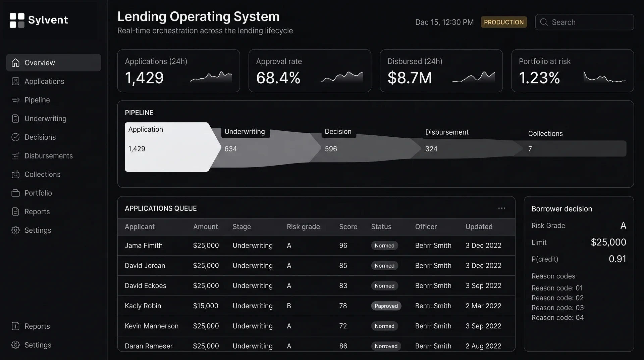
Task: Open Disbursements sidebar icon
Action: (x=15, y=156)
